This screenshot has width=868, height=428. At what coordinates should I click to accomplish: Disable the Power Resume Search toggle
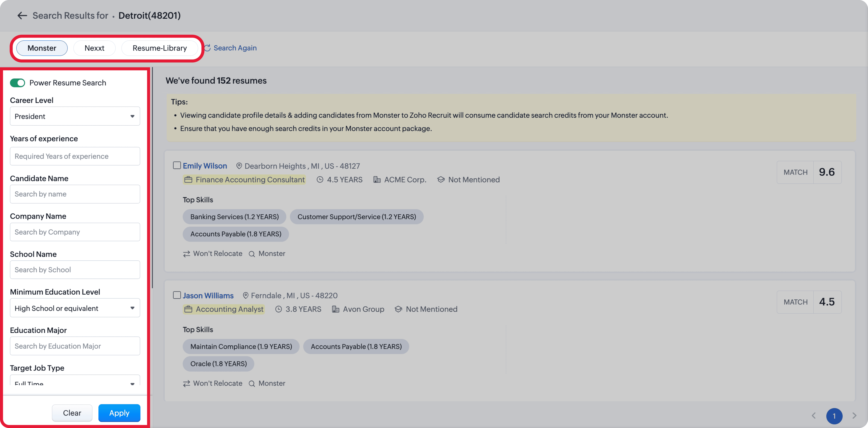[x=18, y=83]
